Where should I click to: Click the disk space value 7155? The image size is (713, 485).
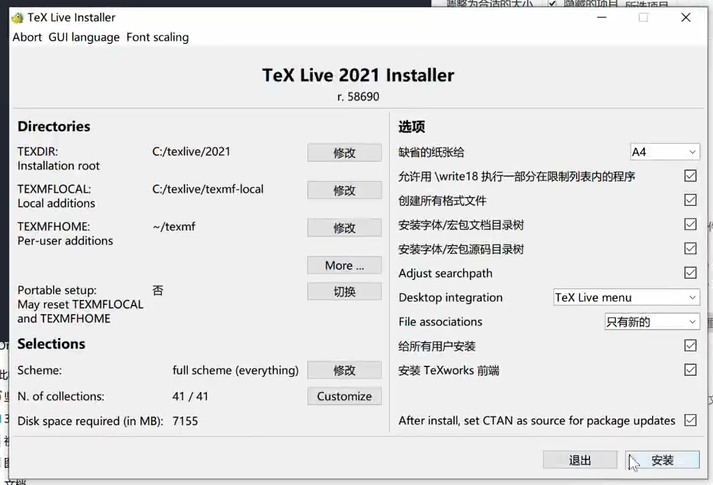[x=185, y=421]
